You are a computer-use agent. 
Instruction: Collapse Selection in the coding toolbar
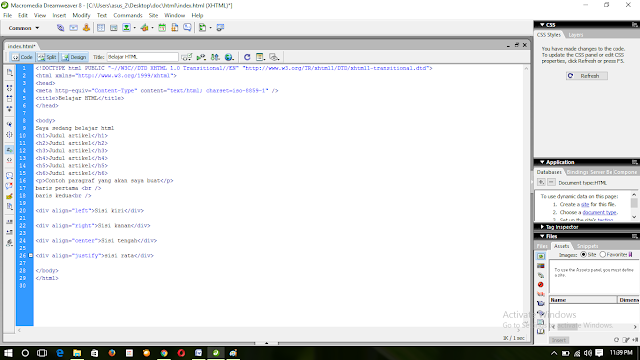(x=9, y=98)
